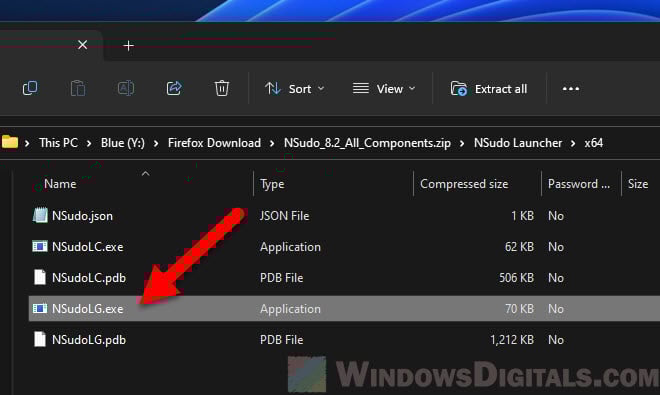Click the x64 breadcrumb
Viewport: 660px width, 395px height.
(593, 143)
